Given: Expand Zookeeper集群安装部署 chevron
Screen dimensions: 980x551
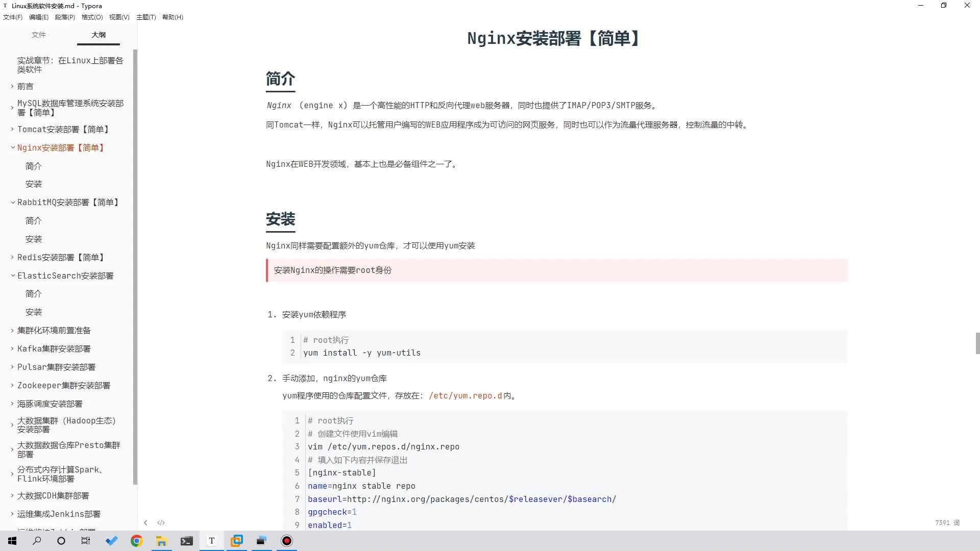Looking at the screenshot, I should pyautogui.click(x=12, y=385).
